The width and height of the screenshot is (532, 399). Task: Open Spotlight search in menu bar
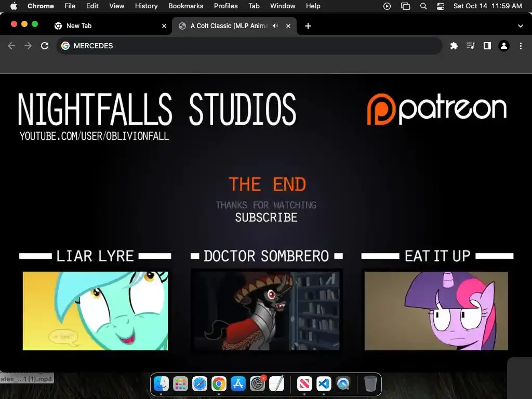(x=423, y=6)
